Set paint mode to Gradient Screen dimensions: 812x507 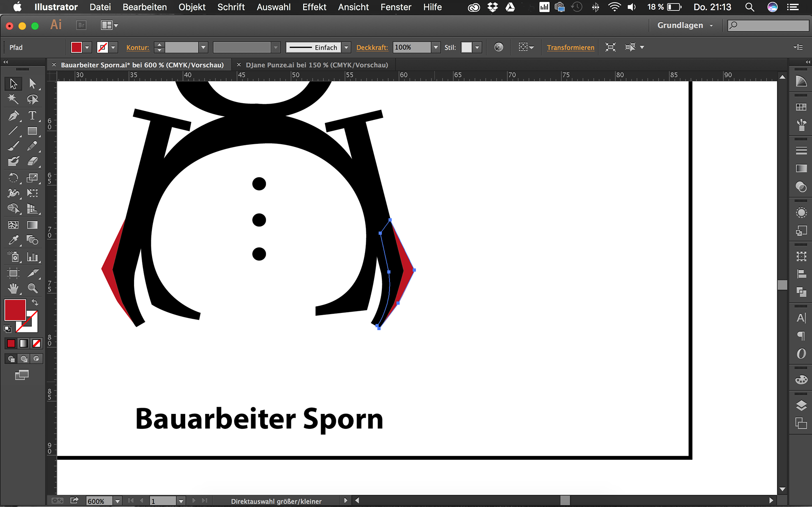click(24, 343)
